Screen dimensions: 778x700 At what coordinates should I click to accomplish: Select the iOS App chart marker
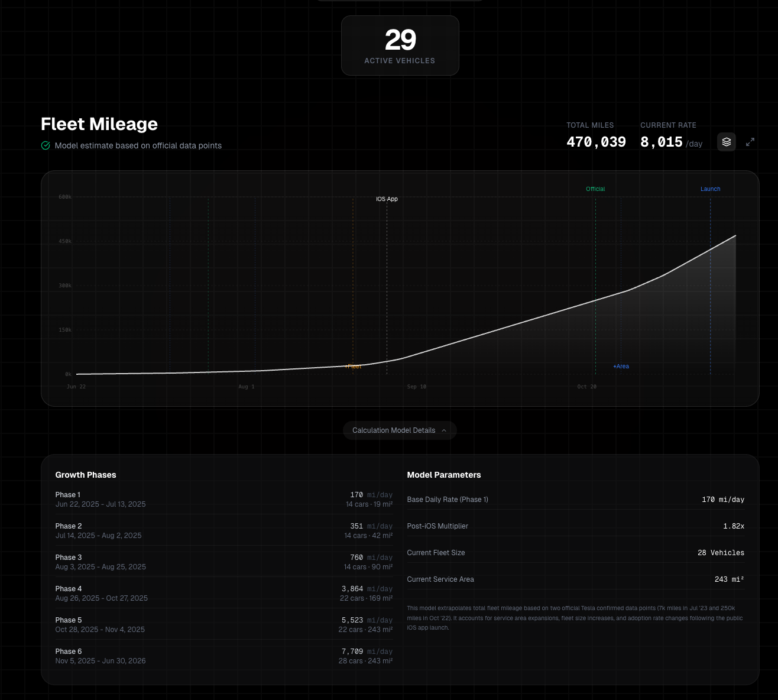pyautogui.click(x=387, y=199)
